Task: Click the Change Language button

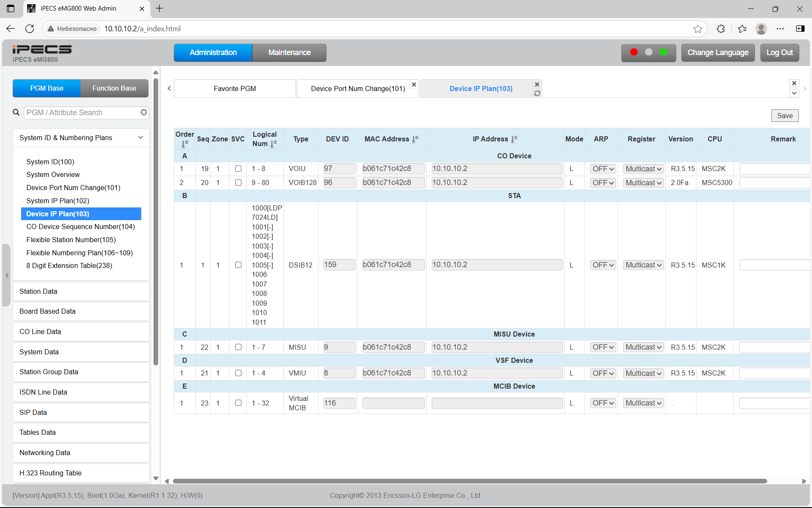Action: point(717,52)
